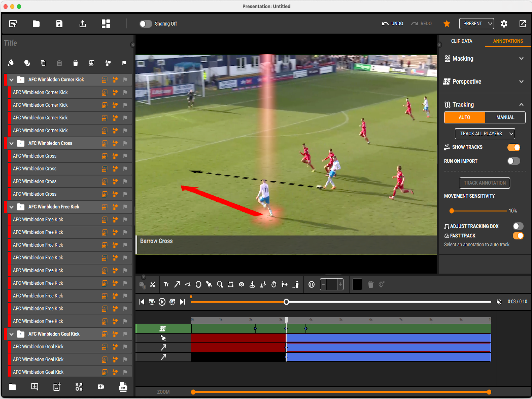Collapse AFC Wimbledon Corner Kick folder

11,80
